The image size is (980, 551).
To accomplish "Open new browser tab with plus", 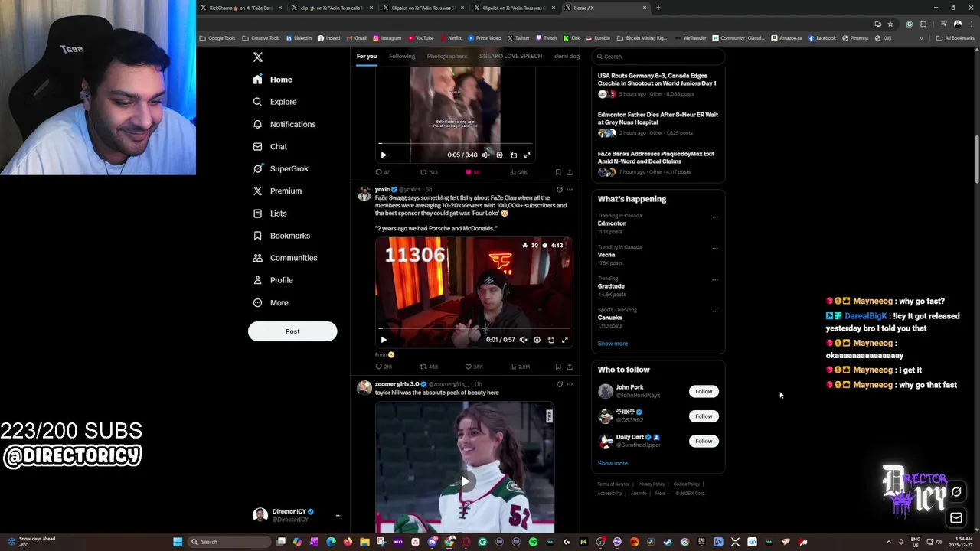I will pos(658,8).
